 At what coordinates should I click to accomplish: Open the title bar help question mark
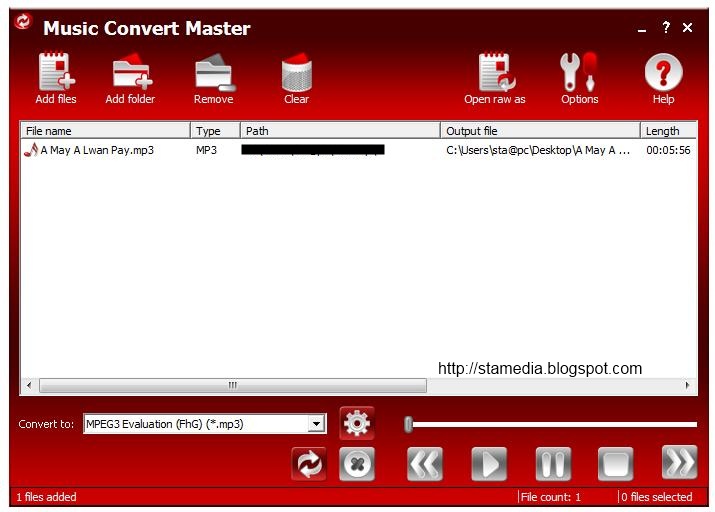pos(666,27)
